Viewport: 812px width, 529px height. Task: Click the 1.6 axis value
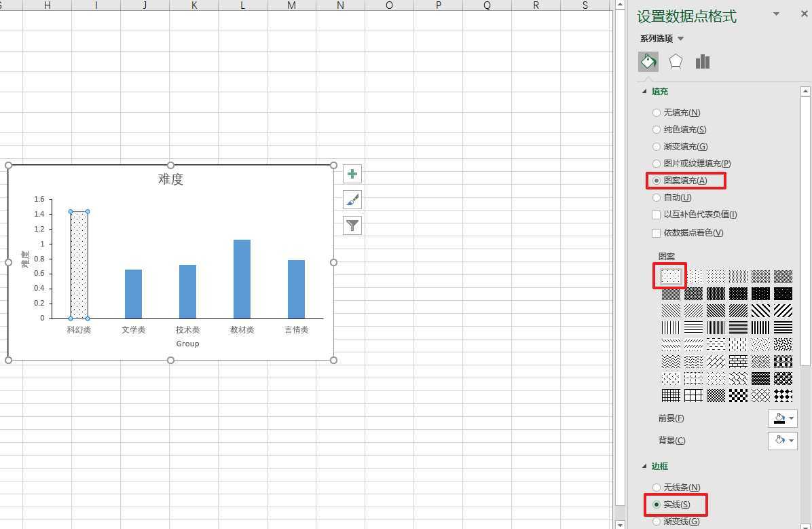tap(39, 199)
